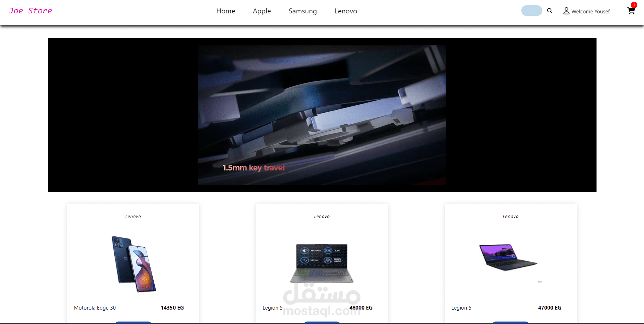
Task: Click Legion 5 name beside 48000 EG
Action: pos(273,308)
